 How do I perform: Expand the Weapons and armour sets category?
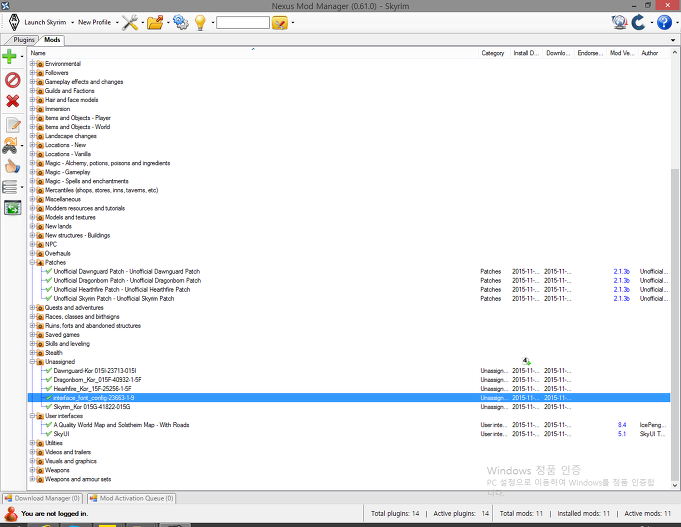pyautogui.click(x=32, y=479)
